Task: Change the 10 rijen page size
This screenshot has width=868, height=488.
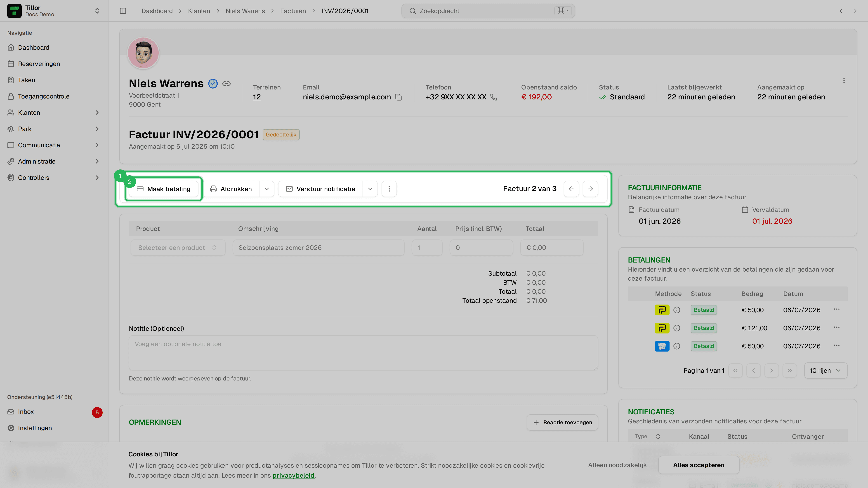Action: pos(826,371)
